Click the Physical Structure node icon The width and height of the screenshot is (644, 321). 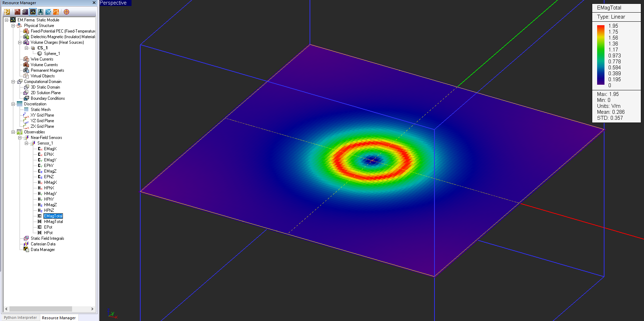[20, 26]
